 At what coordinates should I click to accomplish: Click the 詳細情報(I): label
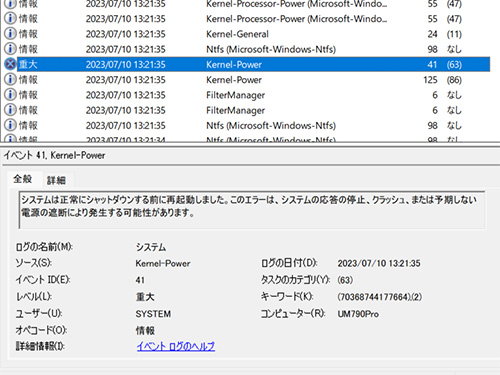tap(40, 346)
